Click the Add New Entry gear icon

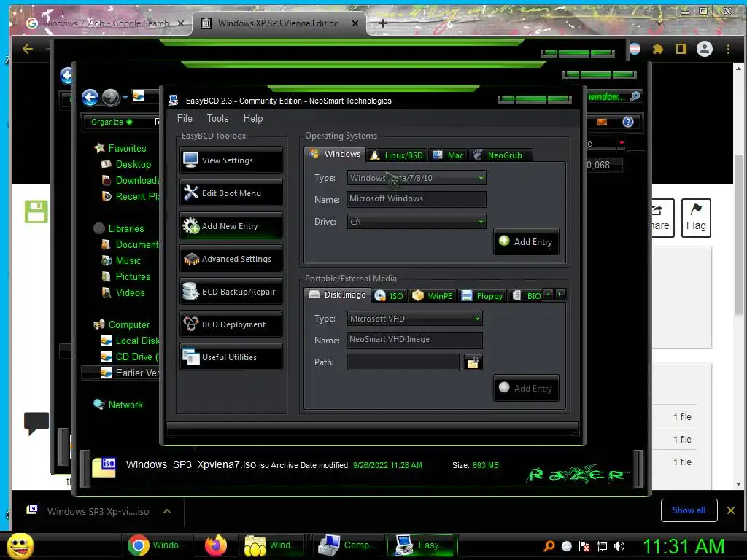(190, 225)
